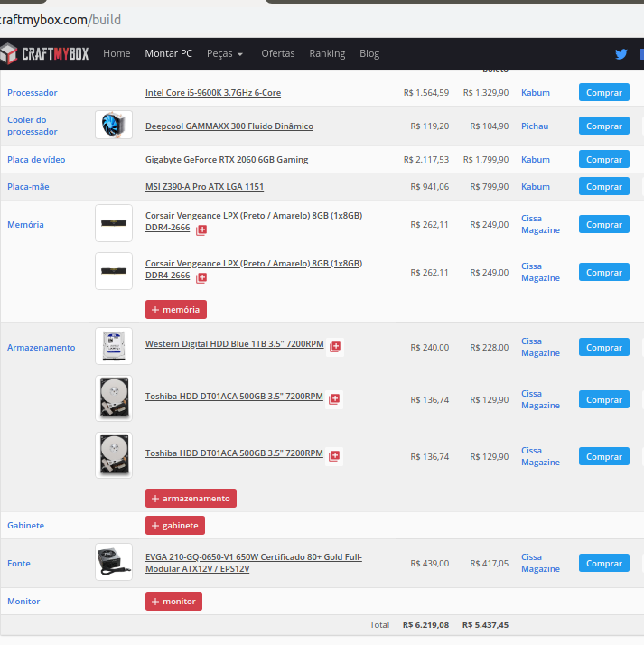Viewport: 644px width, 645px height.
Task: Buy the MSI Z390-A Pro via Comprar
Action: pos(604,186)
